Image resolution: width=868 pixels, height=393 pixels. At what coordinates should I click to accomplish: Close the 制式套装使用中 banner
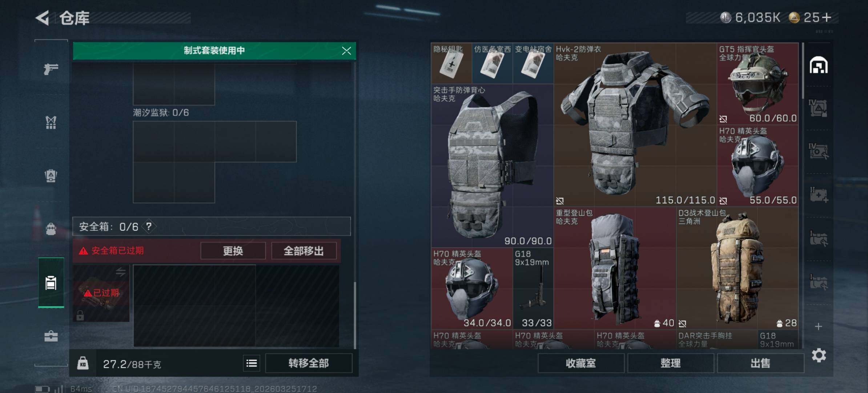point(346,51)
